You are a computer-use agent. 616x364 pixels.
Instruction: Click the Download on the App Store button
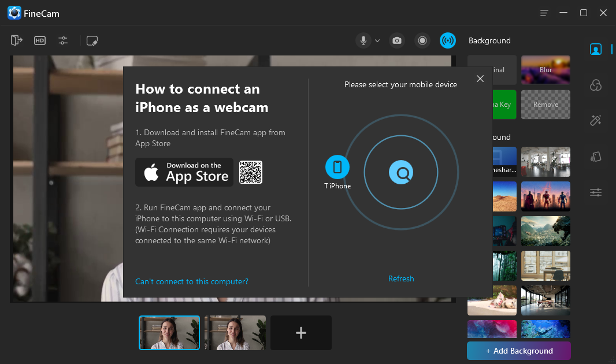184,172
